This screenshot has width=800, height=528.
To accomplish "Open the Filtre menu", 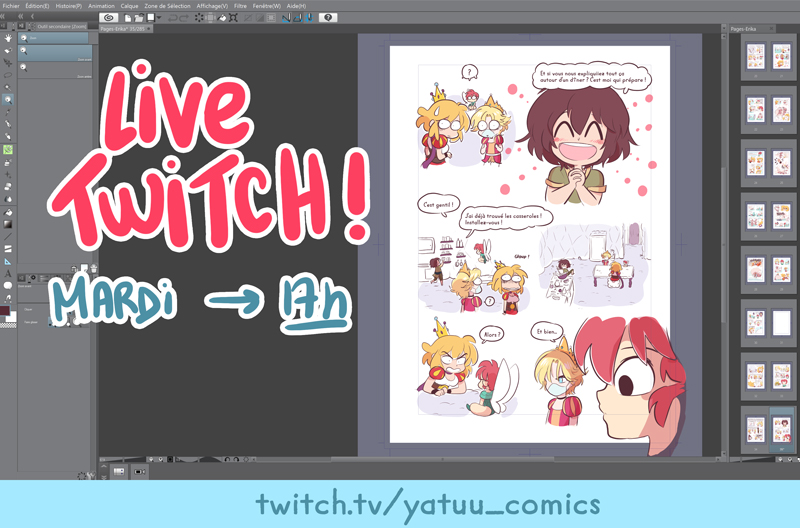I will pos(240,6).
